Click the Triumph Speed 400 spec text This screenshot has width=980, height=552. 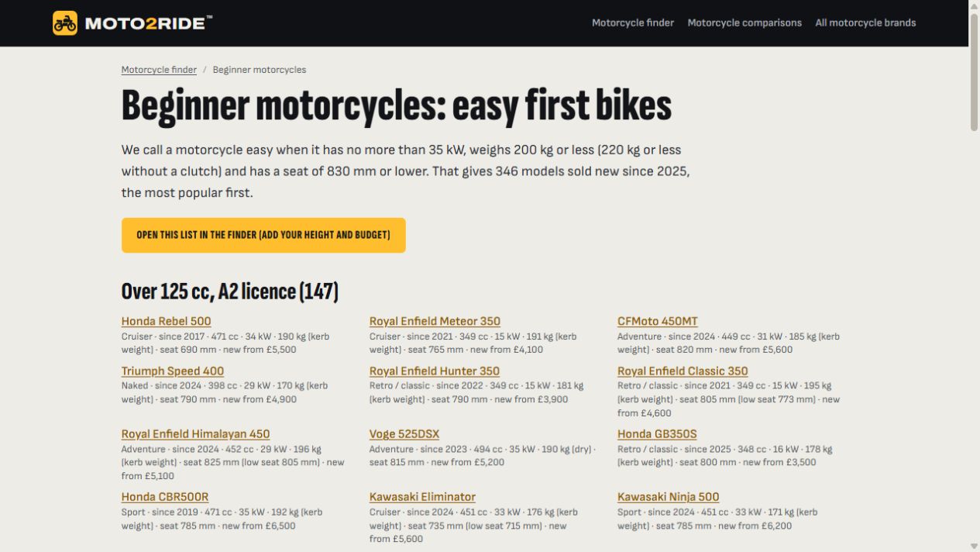click(225, 393)
